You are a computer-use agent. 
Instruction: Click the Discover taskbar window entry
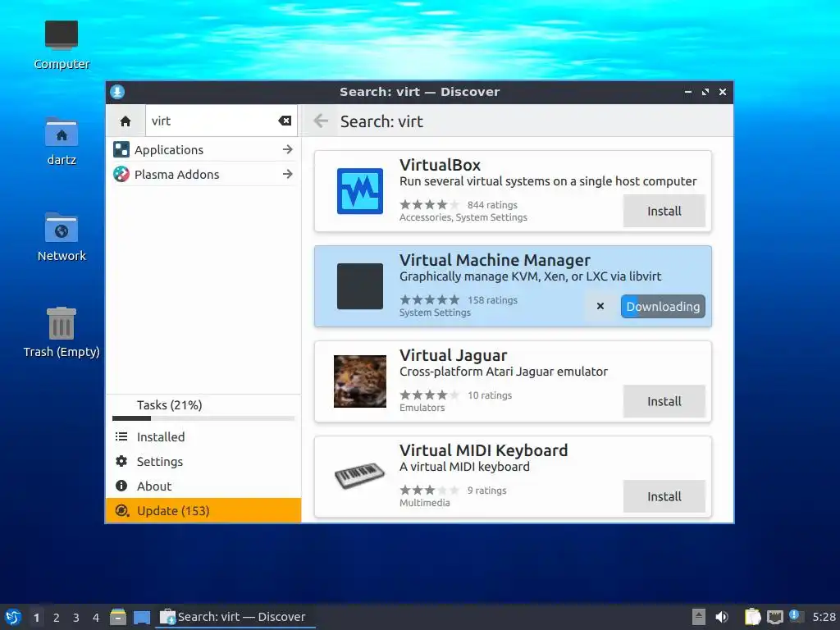pos(235,617)
